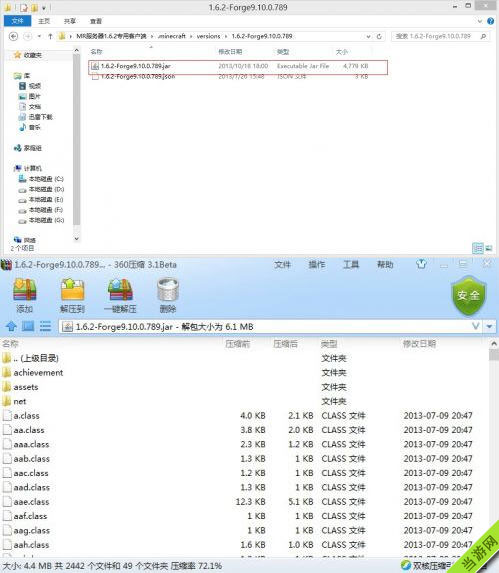Switch Explorer to details view icon
The image size is (499, 573).
coord(477,248)
